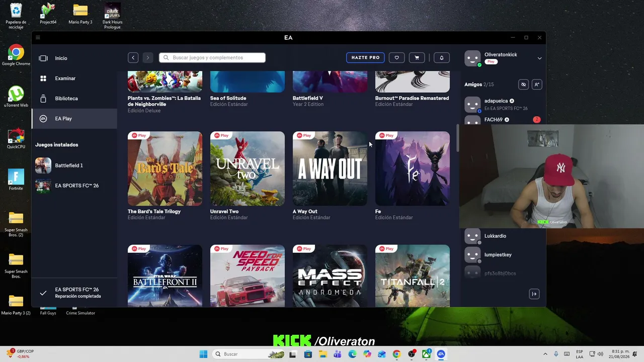Screen dimensions: 644x362
Task: Go back with the left arrow button
Action: pos(133,58)
